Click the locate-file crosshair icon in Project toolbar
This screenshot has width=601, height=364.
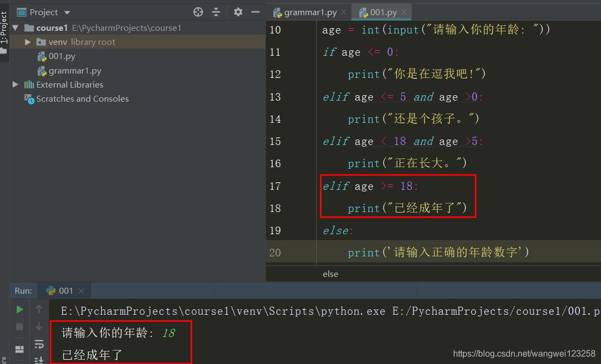click(198, 11)
